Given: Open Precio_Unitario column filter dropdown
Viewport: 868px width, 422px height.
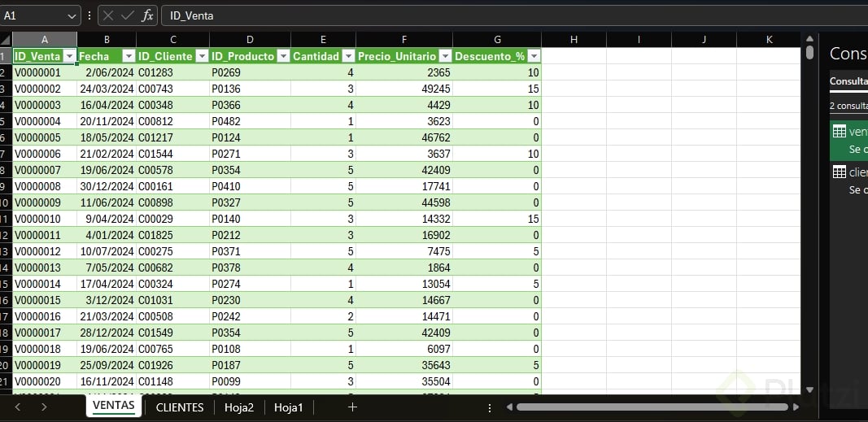Looking at the screenshot, I should [x=445, y=56].
